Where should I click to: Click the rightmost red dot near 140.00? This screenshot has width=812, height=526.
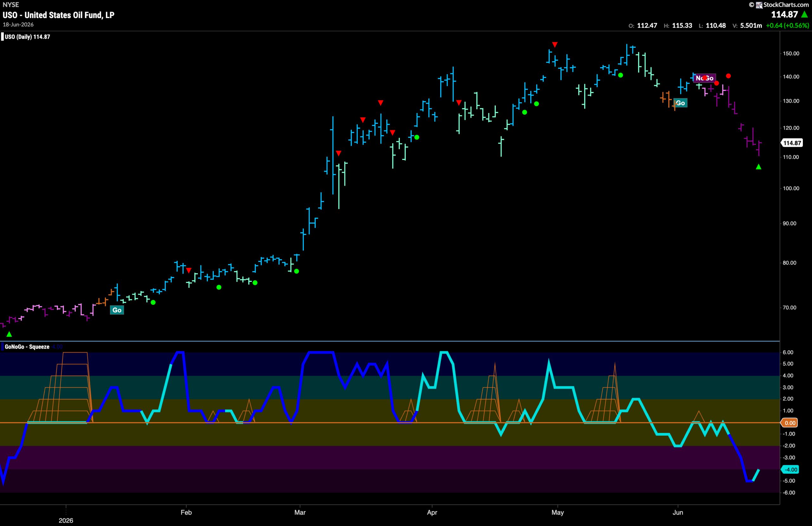728,76
